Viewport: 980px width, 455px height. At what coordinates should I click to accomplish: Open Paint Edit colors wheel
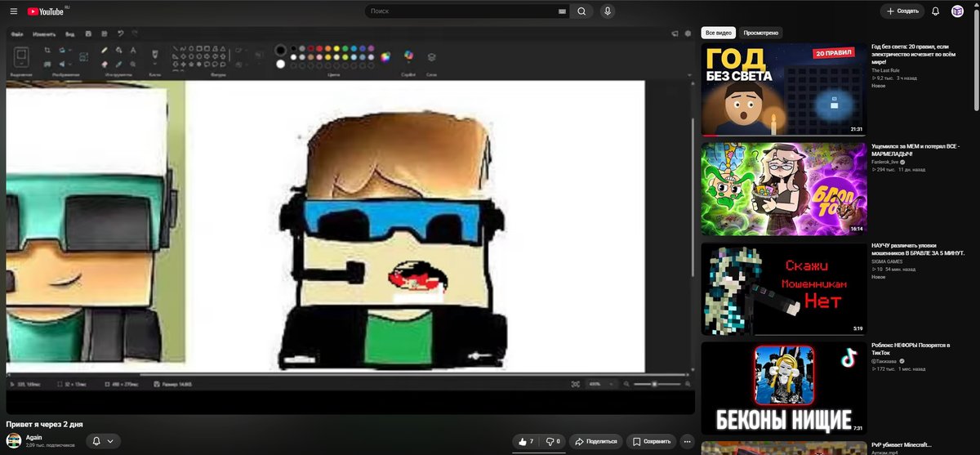pos(385,57)
